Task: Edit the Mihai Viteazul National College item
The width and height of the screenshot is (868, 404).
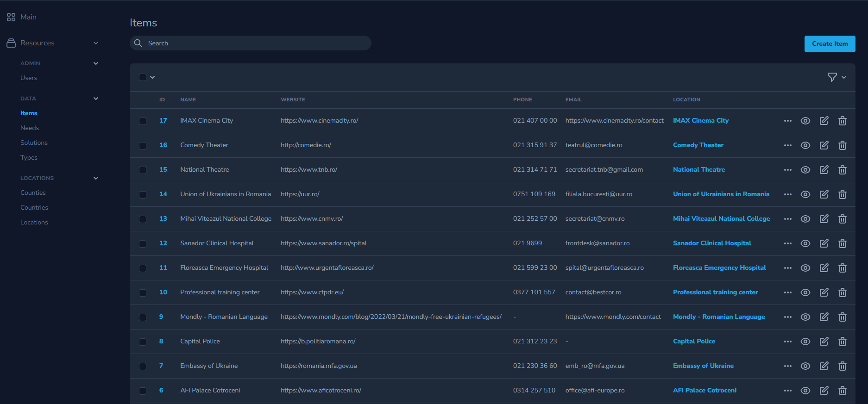Action: click(824, 219)
